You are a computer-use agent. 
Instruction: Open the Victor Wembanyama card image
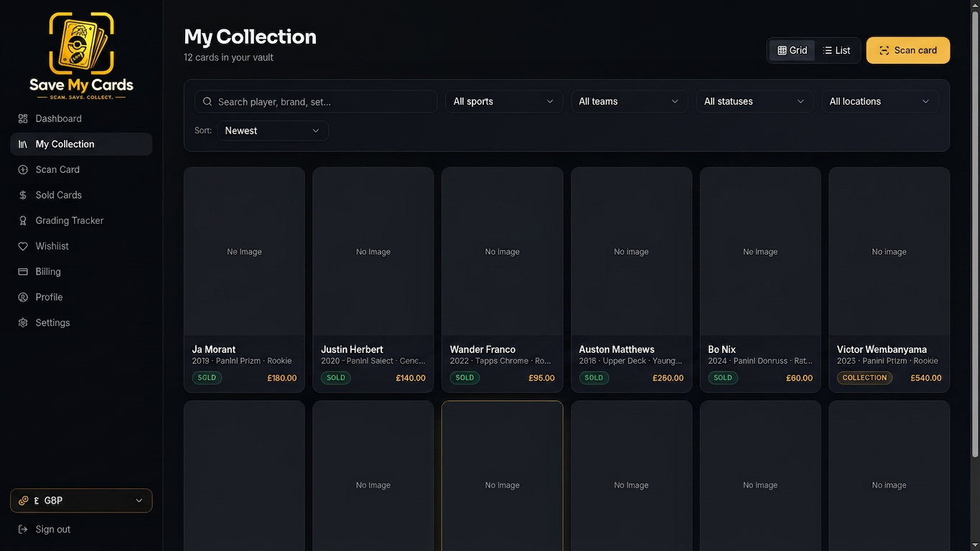point(890,252)
